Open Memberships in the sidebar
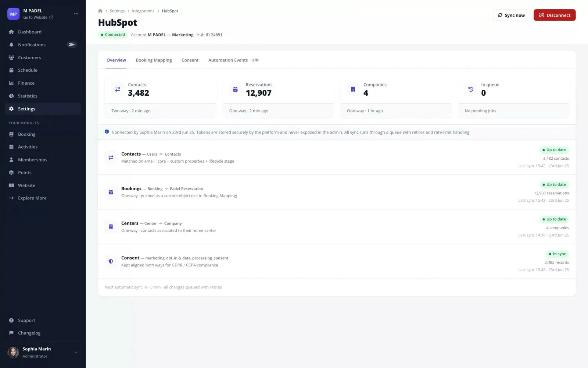588x368 pixels. (43, 160)
